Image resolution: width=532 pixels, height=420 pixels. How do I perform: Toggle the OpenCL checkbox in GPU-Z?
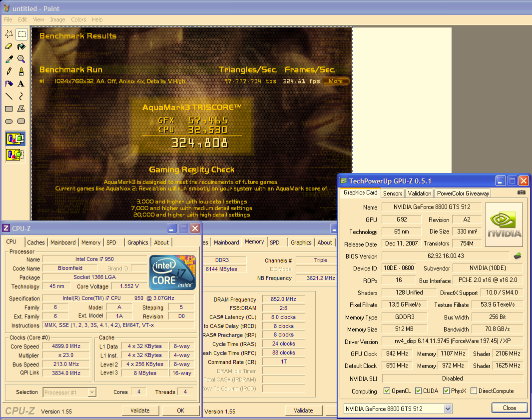[x=387, y=391]
